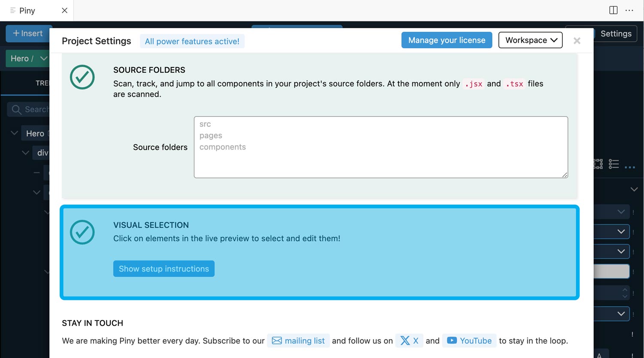The height and width of the screenshot is (358, 644).
Task: Open the mailing list link
Action: (298, 341)
